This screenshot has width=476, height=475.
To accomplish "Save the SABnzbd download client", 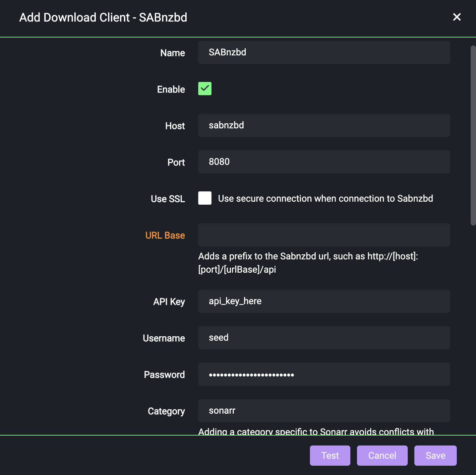I will [435, 455].
